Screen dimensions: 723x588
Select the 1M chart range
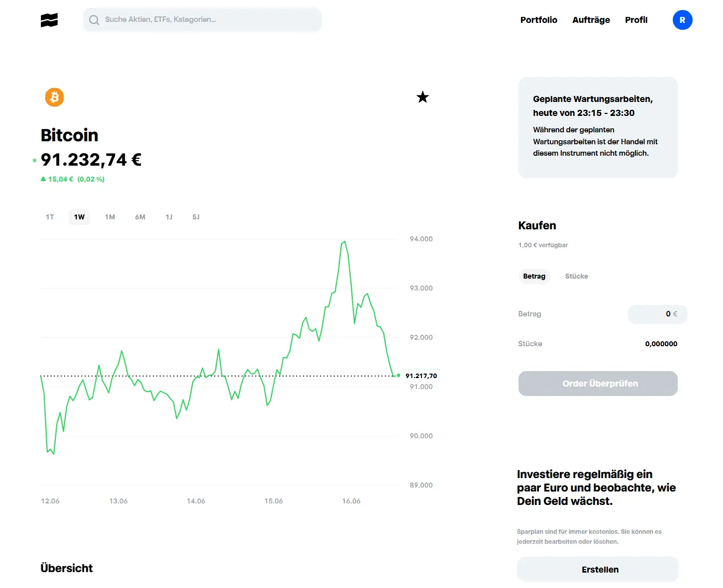pyautogui.click(x=110, y=217)
